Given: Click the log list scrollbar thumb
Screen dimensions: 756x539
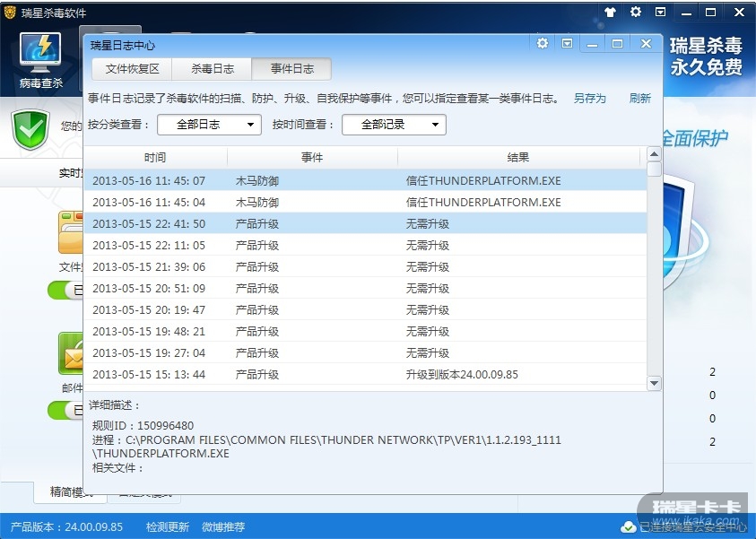Looking at the screenshot, I should click(655, 170).
